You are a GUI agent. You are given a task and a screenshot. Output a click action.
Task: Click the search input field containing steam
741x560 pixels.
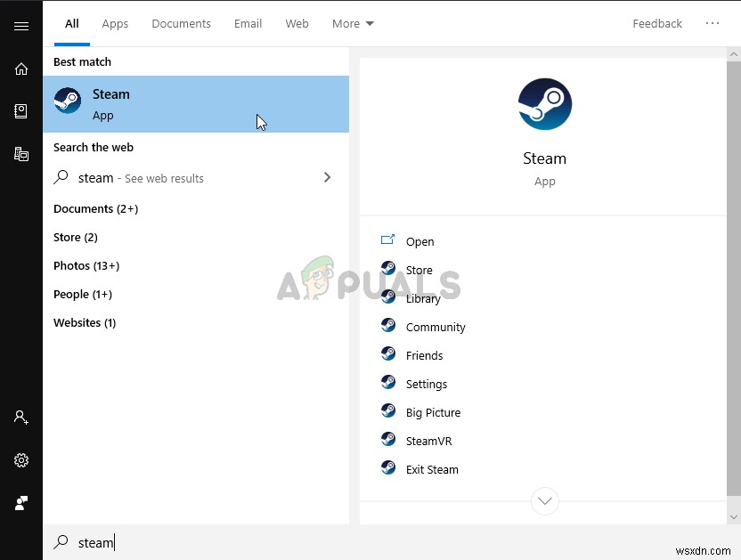[x=391, y=542]
